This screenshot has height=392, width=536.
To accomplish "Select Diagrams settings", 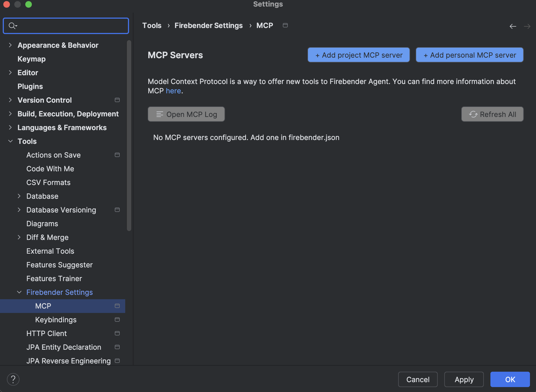I will pyautogui.click(x=42, y=224).
